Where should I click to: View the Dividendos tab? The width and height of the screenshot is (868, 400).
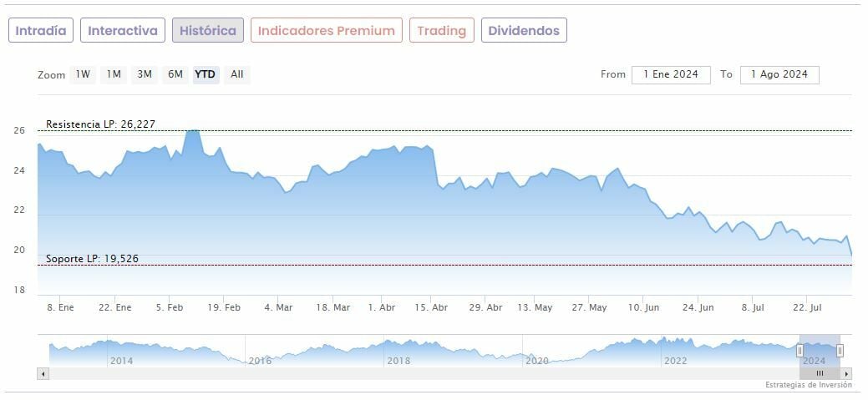coord(524,31)
